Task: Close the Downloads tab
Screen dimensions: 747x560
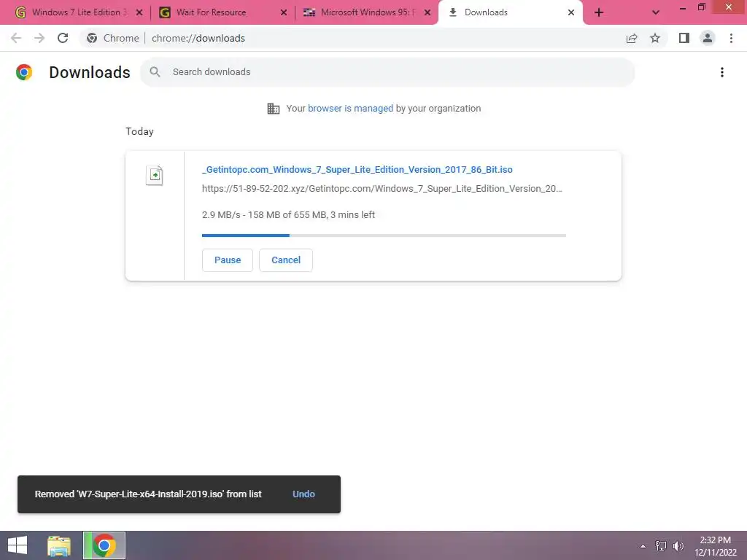Action: click(571, 12)
